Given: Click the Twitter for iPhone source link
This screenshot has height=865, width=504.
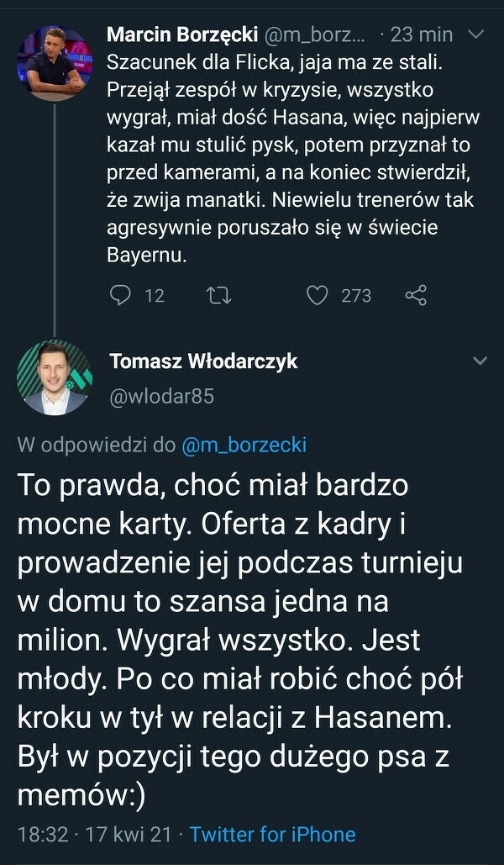Looking at the screenshot, I should tap(272, 834).
